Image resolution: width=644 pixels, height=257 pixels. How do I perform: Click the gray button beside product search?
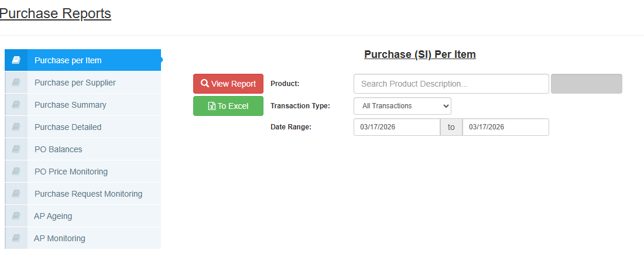[587, 84]
